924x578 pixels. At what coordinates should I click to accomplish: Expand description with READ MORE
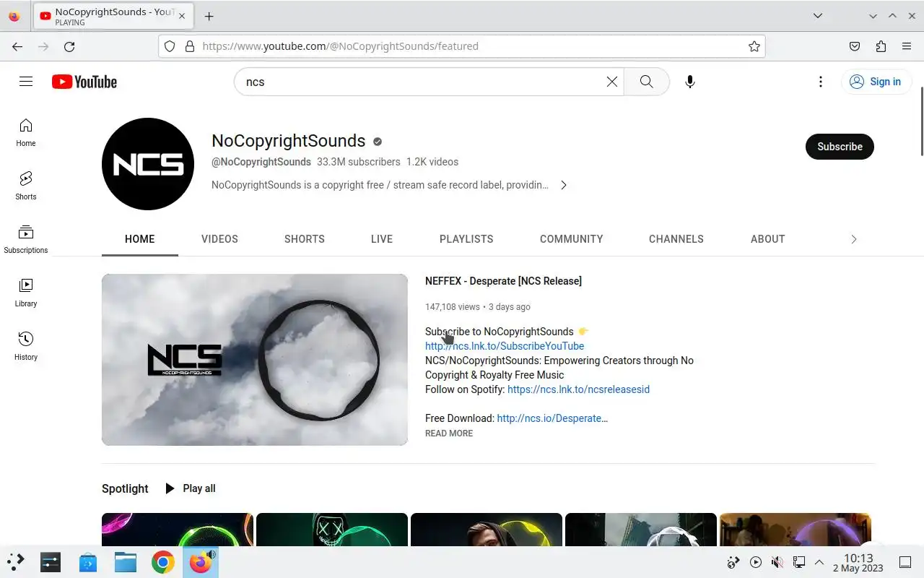tap(449, 433)
